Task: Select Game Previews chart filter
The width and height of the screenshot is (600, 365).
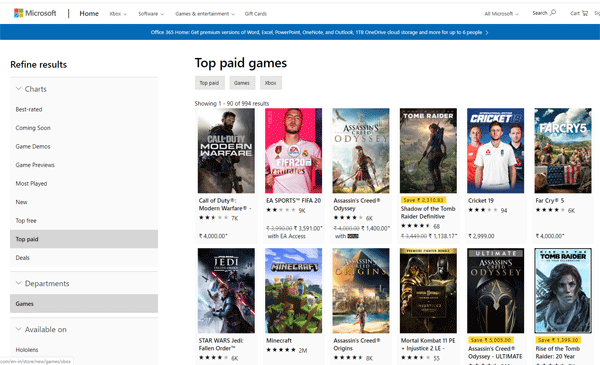Action: pyautogui.click(x=35, y=165)
